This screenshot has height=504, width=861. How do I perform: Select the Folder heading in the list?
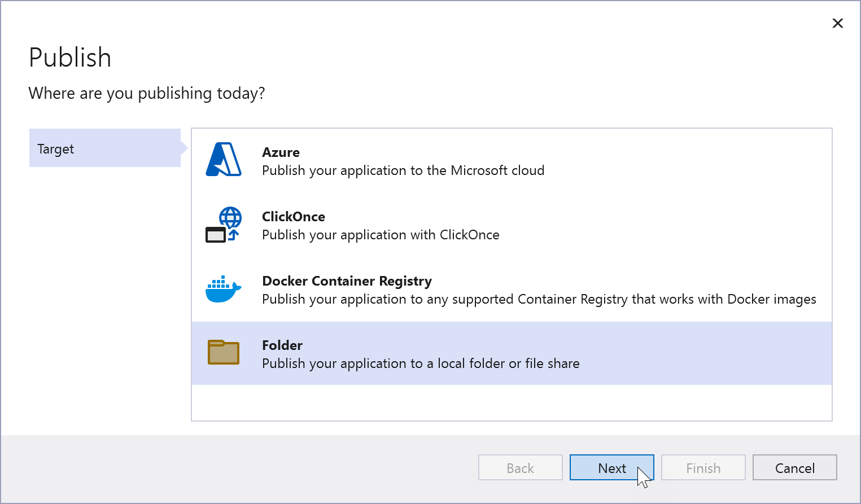(282, 345)
